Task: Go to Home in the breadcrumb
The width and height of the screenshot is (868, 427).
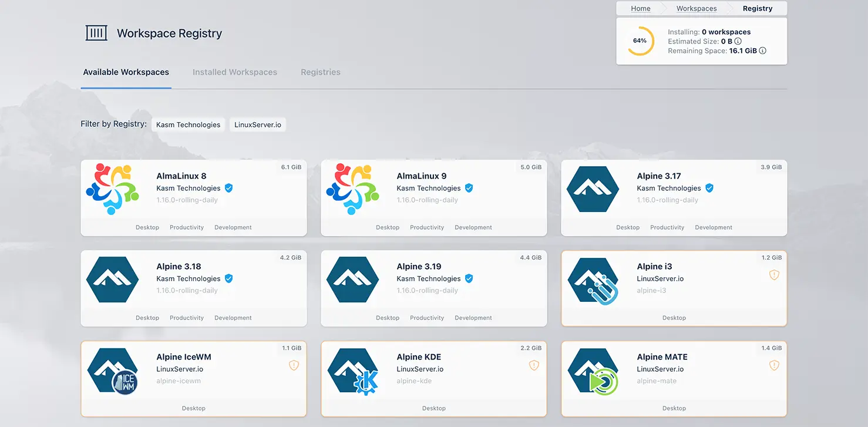Action: click(640, 8)
